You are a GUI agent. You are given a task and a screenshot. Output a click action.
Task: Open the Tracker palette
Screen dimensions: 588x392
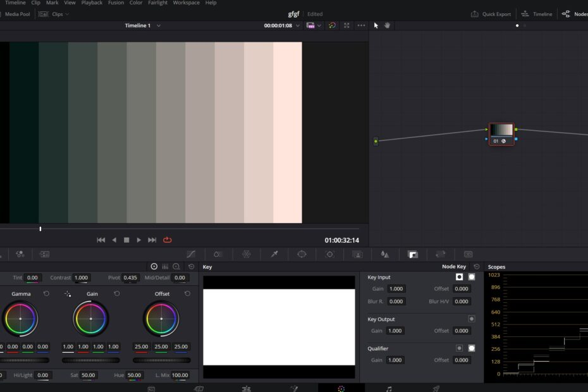pyautogui.click(x=329, y=254)
